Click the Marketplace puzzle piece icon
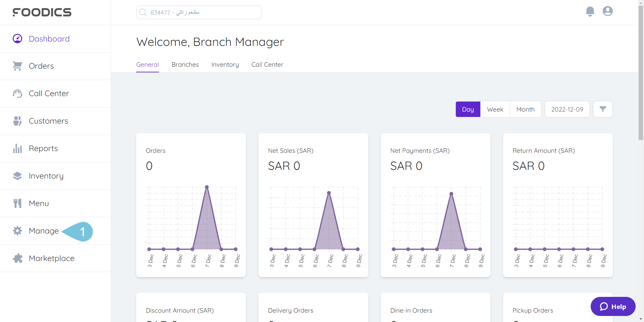 [x=17, y=258]
